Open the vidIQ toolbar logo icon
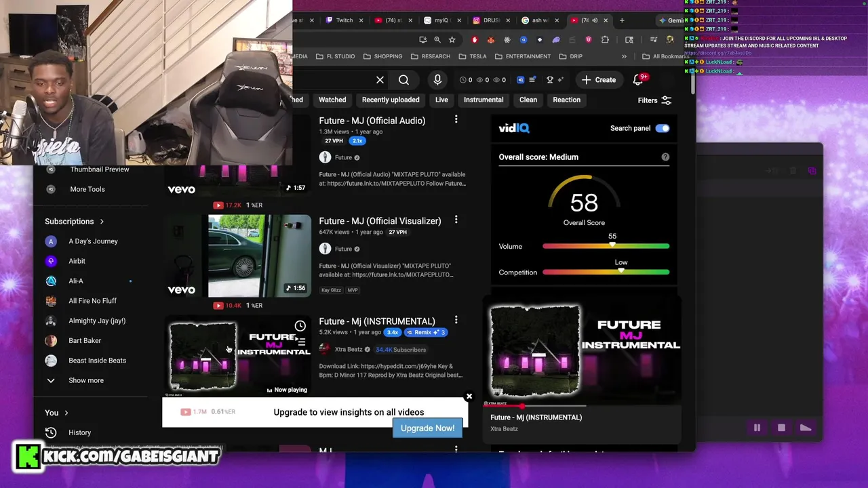Screen dimensions: 868x488 click(521, 80)
